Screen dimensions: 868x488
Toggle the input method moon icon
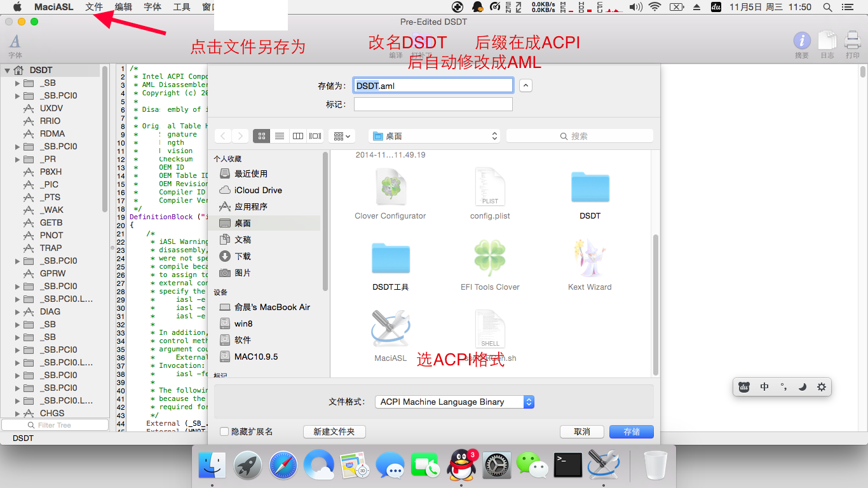[x=803, y=386]
